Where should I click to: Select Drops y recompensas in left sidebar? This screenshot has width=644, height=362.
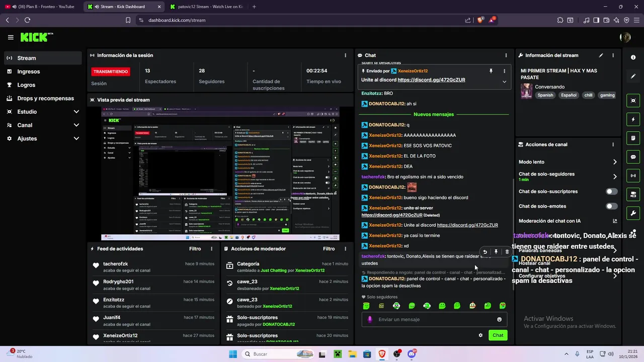coord(43,99)
